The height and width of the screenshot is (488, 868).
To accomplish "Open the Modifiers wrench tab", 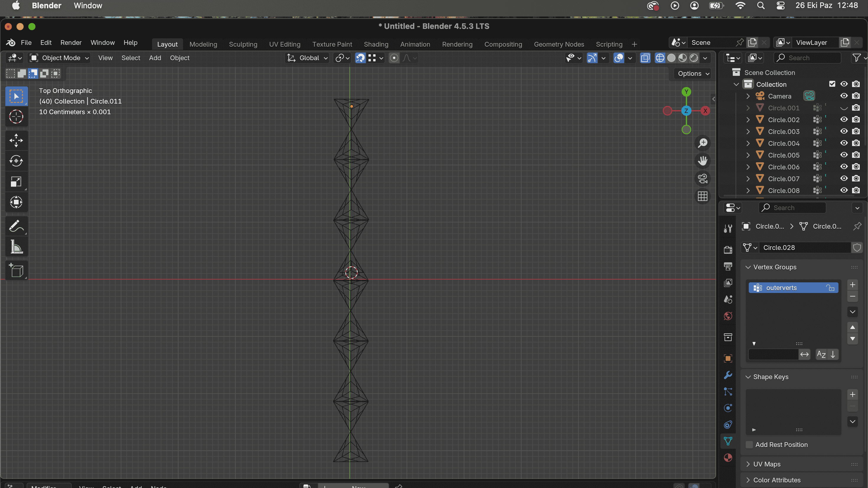I will point(728,375).
